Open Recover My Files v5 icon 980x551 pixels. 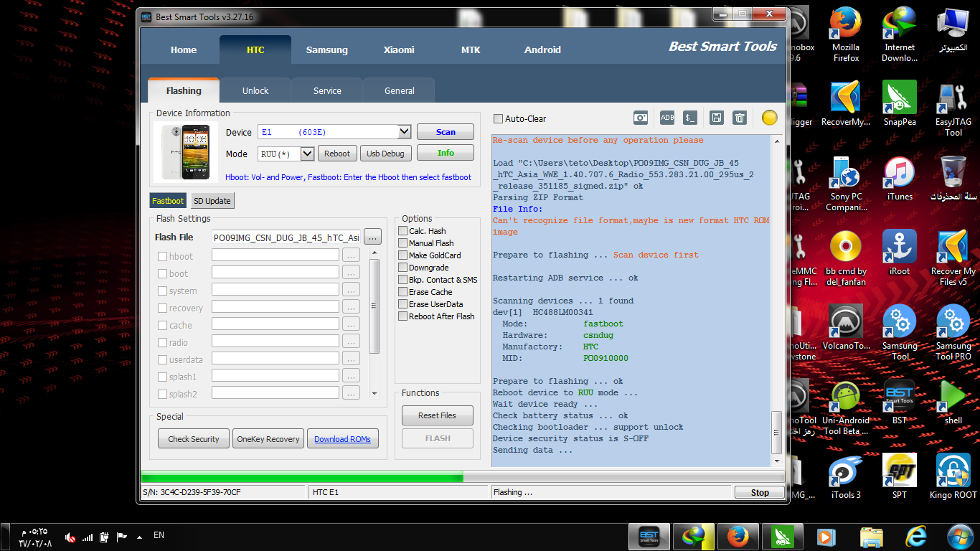click(953, 259)
